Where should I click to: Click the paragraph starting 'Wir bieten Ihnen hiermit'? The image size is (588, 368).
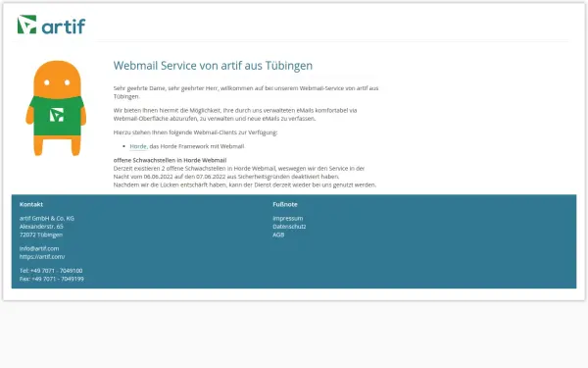[x=235, y=114]
